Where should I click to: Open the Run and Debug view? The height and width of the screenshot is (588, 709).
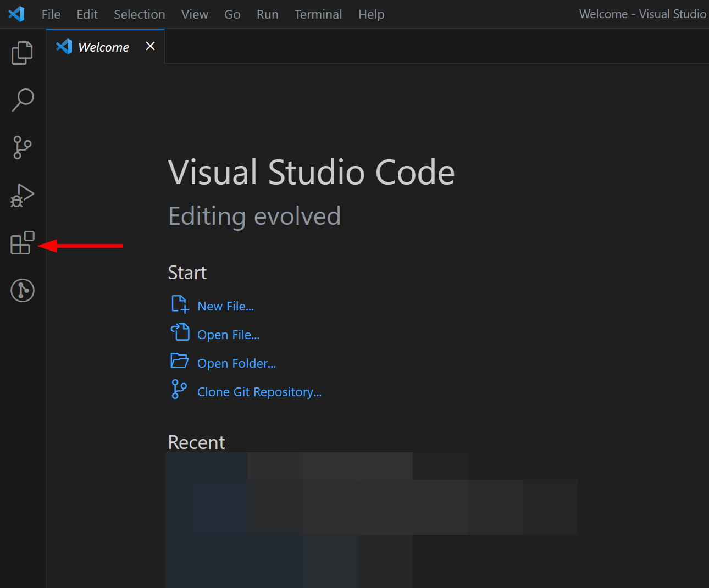pos(22,195)
